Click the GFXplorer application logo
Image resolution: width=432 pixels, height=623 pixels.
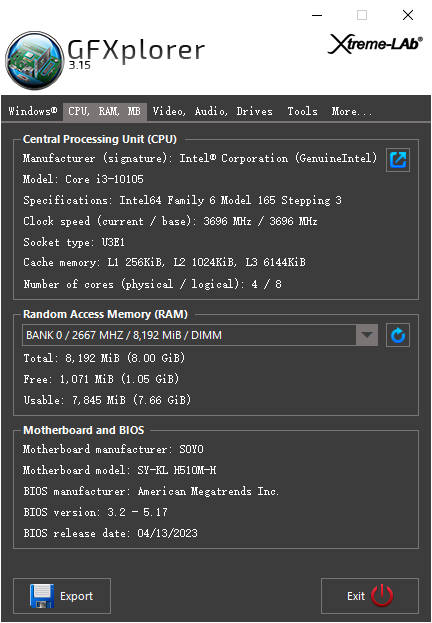point(35,60)
